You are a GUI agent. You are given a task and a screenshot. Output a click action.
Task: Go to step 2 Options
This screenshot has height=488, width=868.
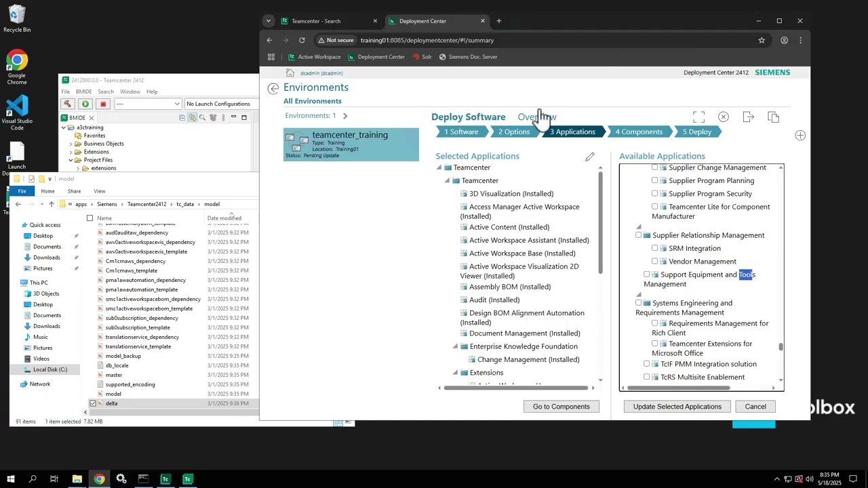514,131
